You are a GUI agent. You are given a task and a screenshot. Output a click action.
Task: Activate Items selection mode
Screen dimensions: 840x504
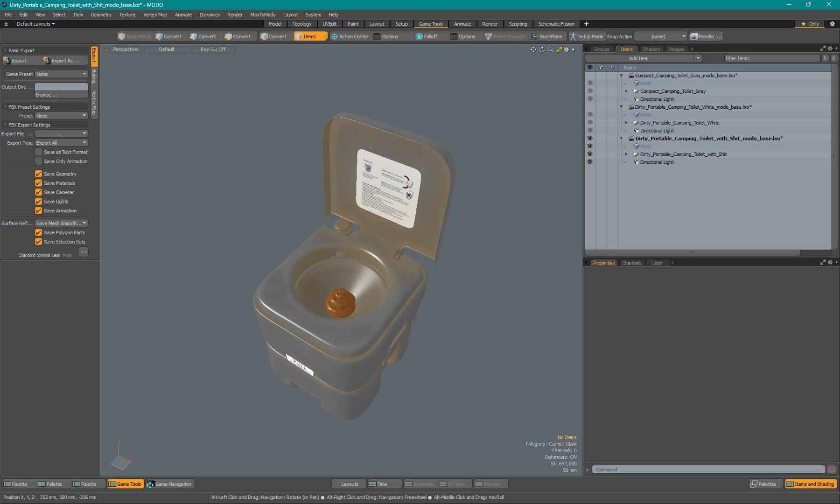(x=310, y=36)
